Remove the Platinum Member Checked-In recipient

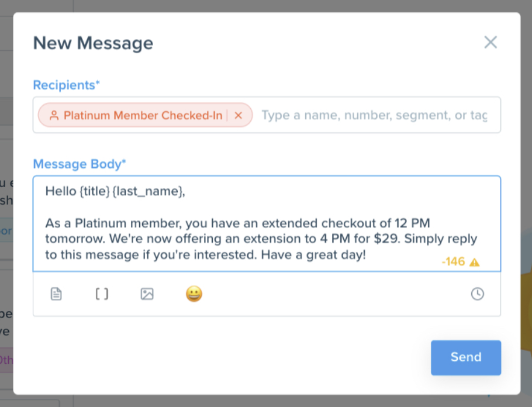point(238,115)
